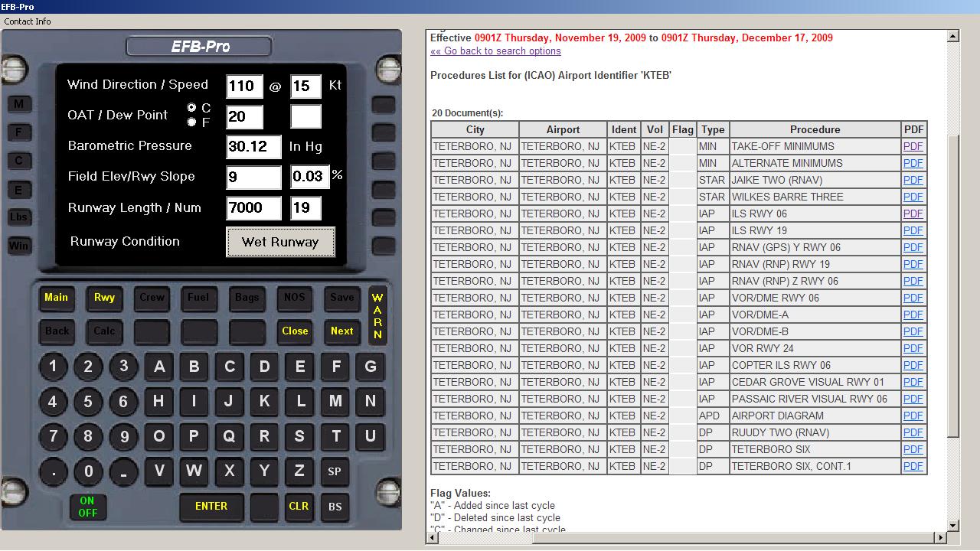Screen dimensions: 980x551
Task: Open PDF for RUUDY TWO (RNAV)
Action: (913, 432)
